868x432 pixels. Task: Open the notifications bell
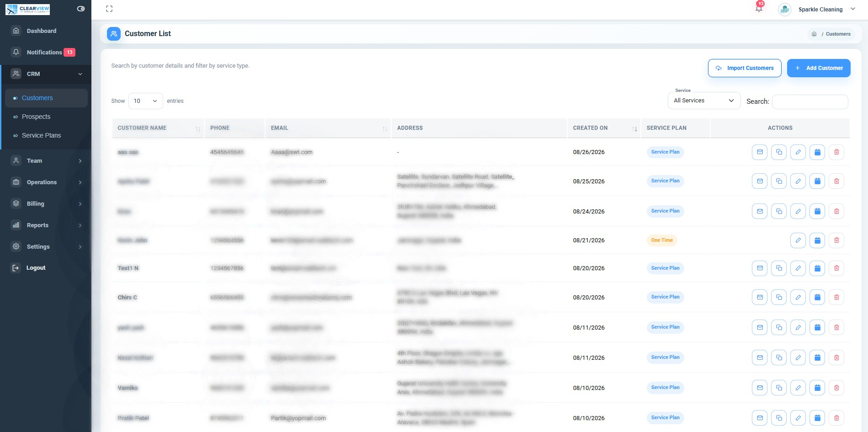(x=759, y=9)
